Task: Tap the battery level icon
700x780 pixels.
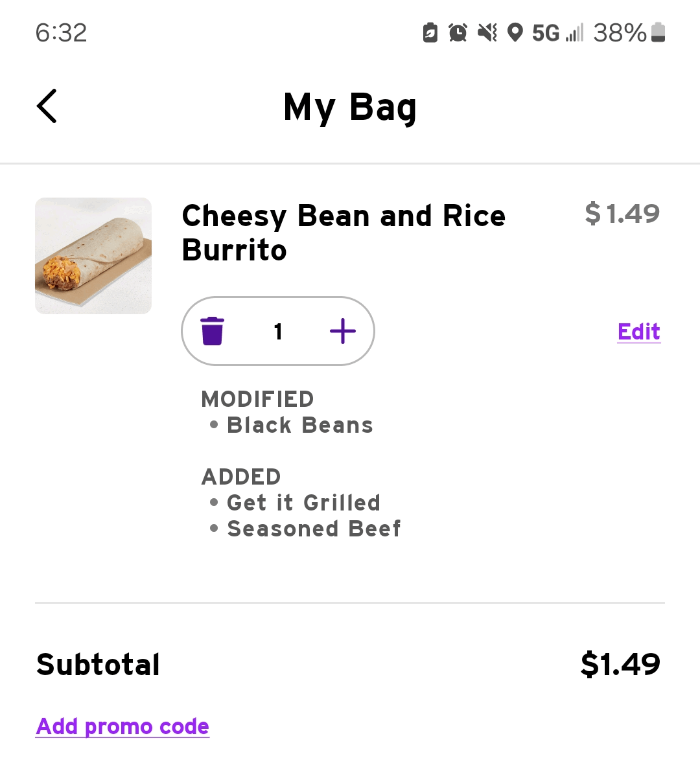Action: (657, 32)
